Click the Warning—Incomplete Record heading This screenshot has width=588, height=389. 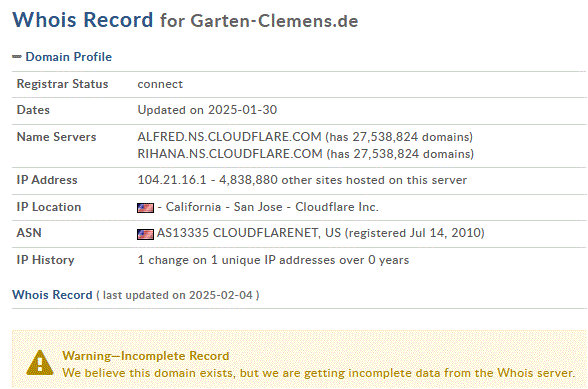click(x=146, y=356)
